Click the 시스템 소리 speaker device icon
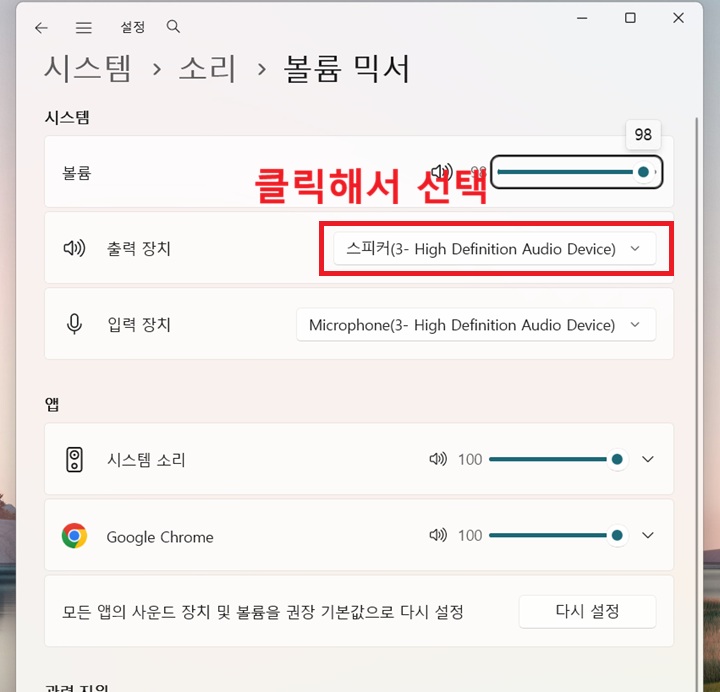Screen dimensions: 720x692 74,459
